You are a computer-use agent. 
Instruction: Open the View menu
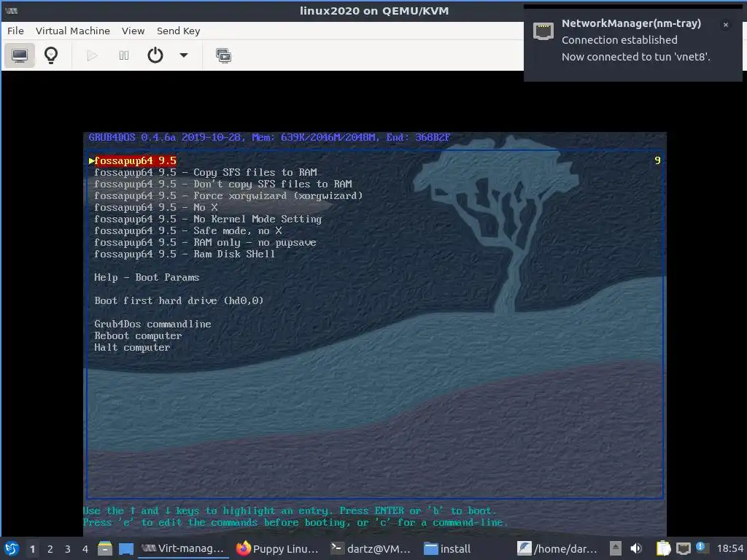coord(133,31)
